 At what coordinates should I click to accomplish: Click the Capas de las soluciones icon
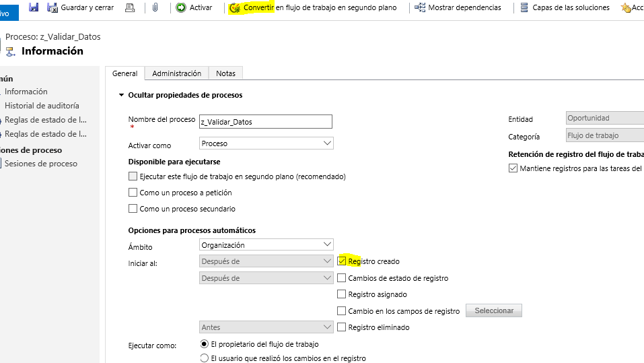pyautogui.click(x=524, y=7)
